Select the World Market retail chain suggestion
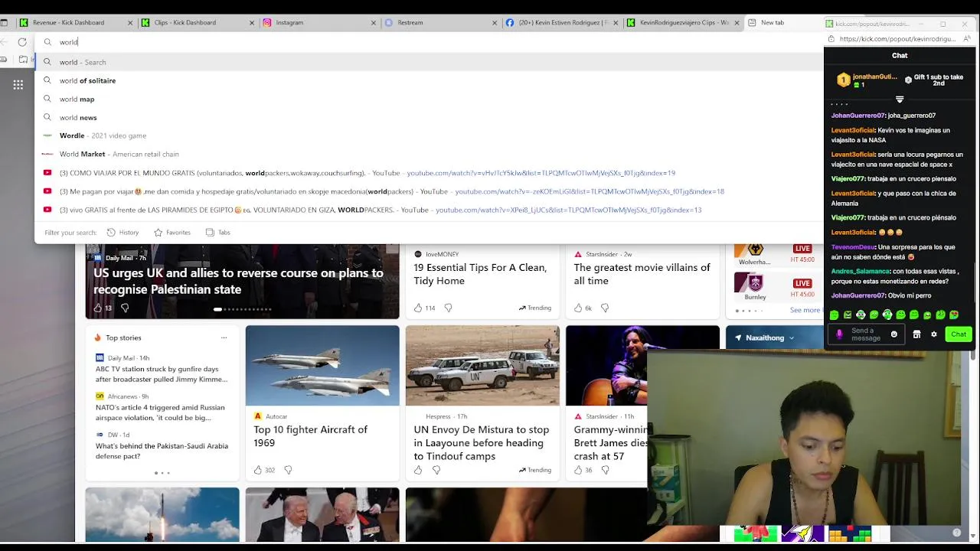Viewport: 980px width, 551px height. pyautogui.click(x=429, y=154)
